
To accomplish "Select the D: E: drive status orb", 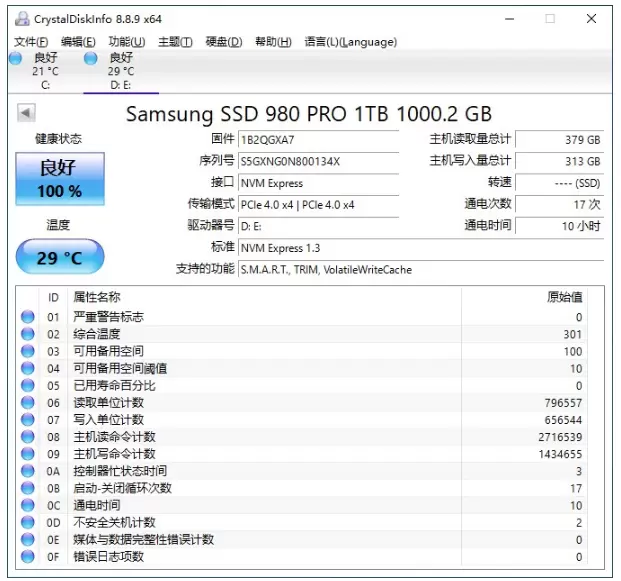I will pos(91,59).
